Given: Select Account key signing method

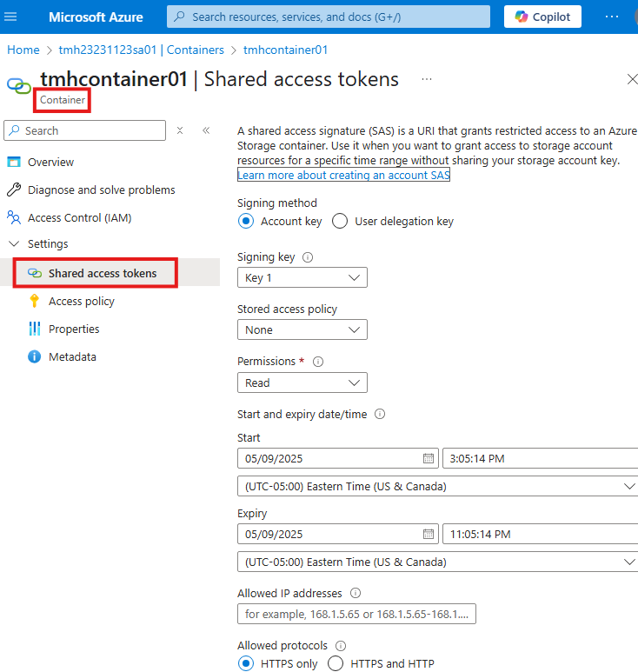Looking at the screenshot, I should click(246, 221).
